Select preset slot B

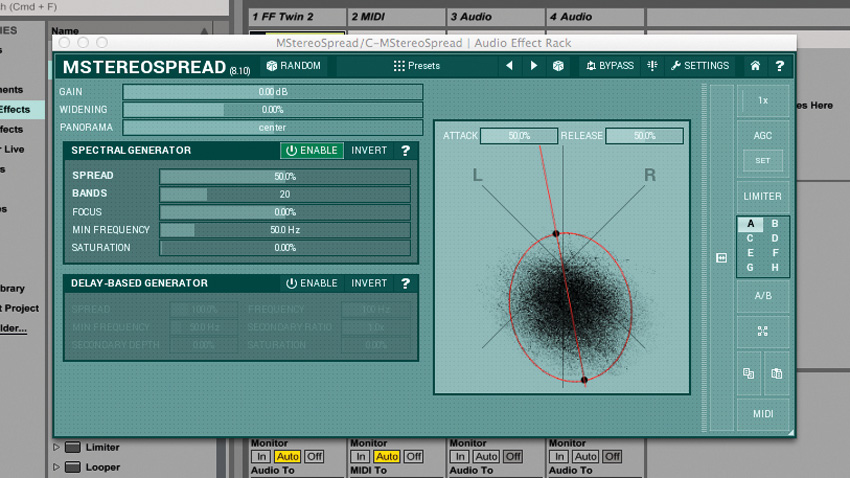click(x=775, y=224)
